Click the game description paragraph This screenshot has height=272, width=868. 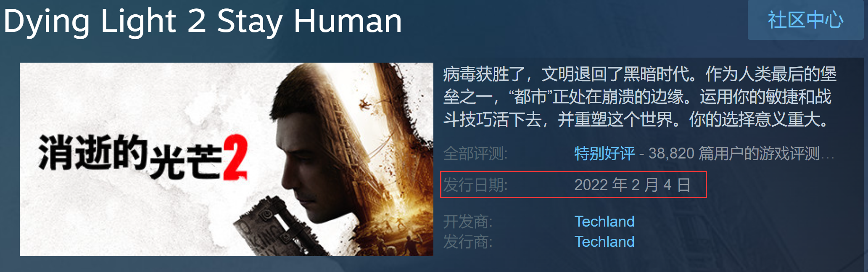[640, 97]
